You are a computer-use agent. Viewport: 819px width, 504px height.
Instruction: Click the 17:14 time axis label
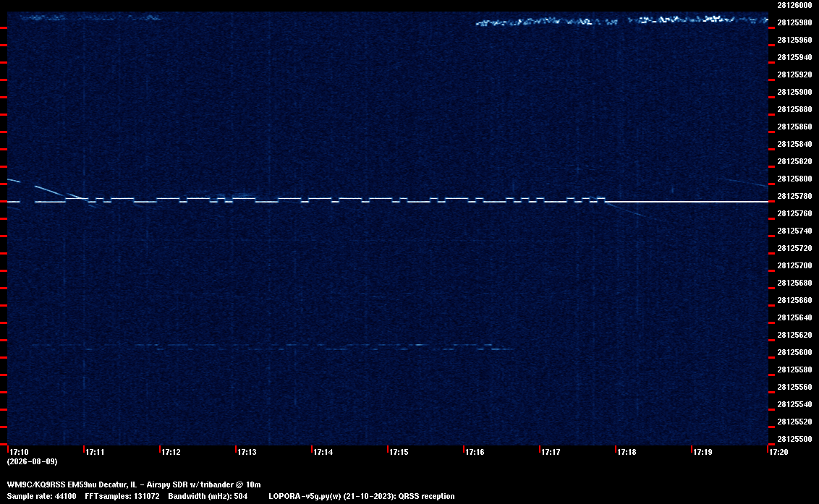click(323, 452)
